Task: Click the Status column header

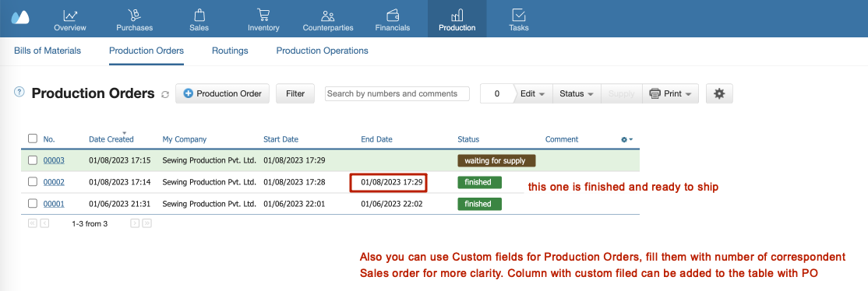Action: (x=468, y=139)
